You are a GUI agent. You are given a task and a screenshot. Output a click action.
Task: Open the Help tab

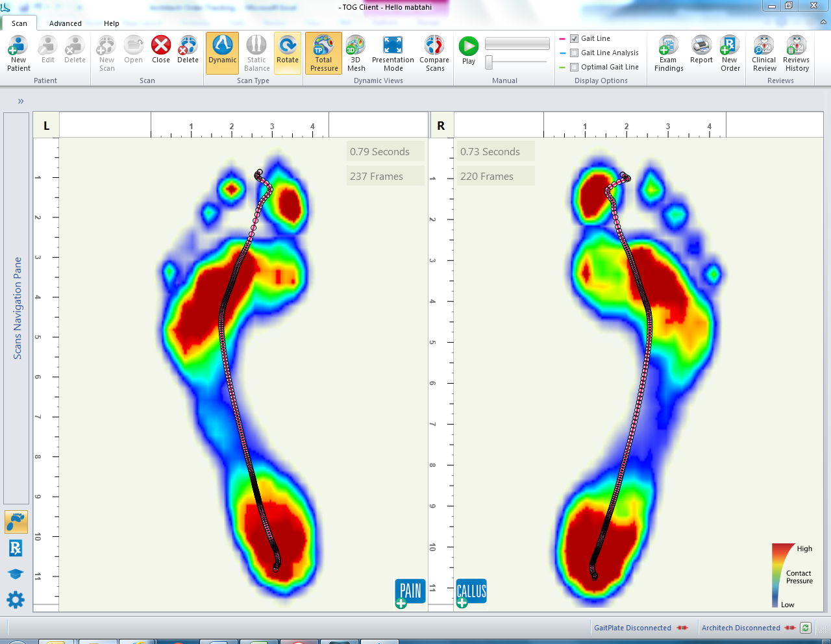pos(112,23)
